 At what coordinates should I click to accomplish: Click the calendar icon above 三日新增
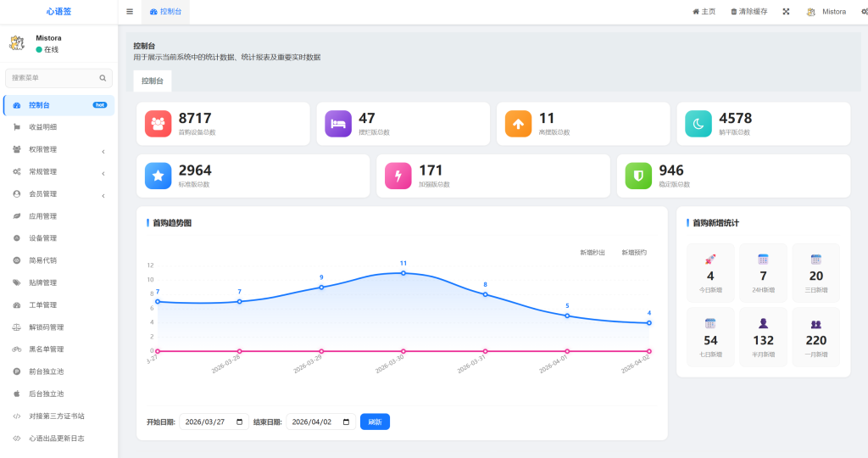[816, 260]
